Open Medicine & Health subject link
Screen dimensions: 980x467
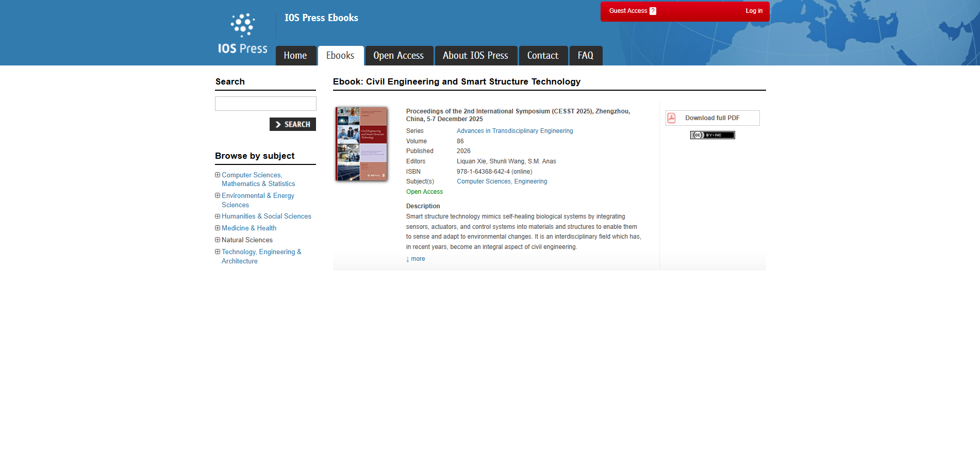pyautogui.click(x=249, y=228)
